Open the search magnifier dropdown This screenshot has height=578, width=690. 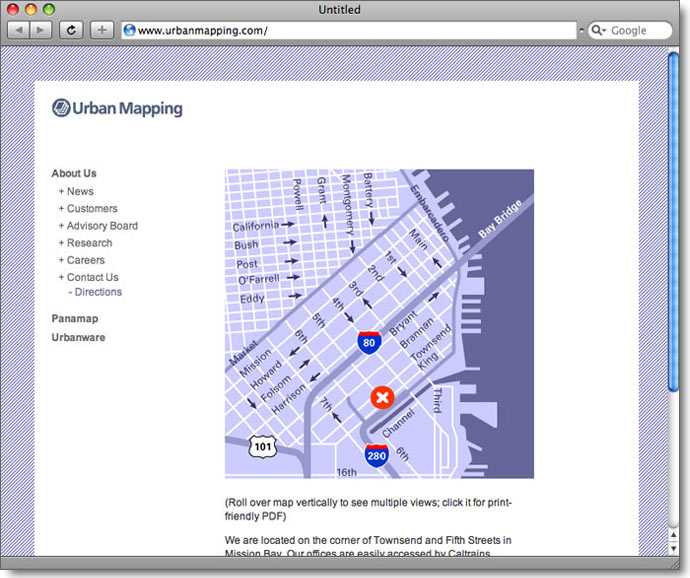click(x=598, y=30)
